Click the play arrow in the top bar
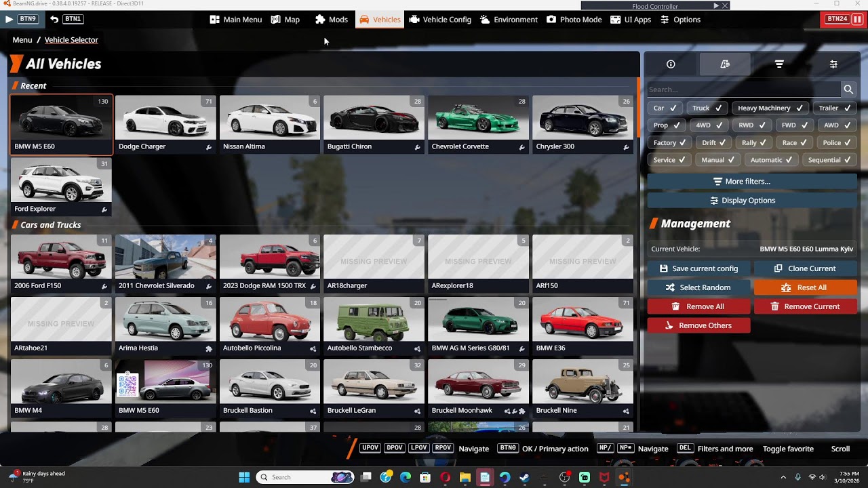Viewport: 868px width, 488px height. tap(9, 19)
